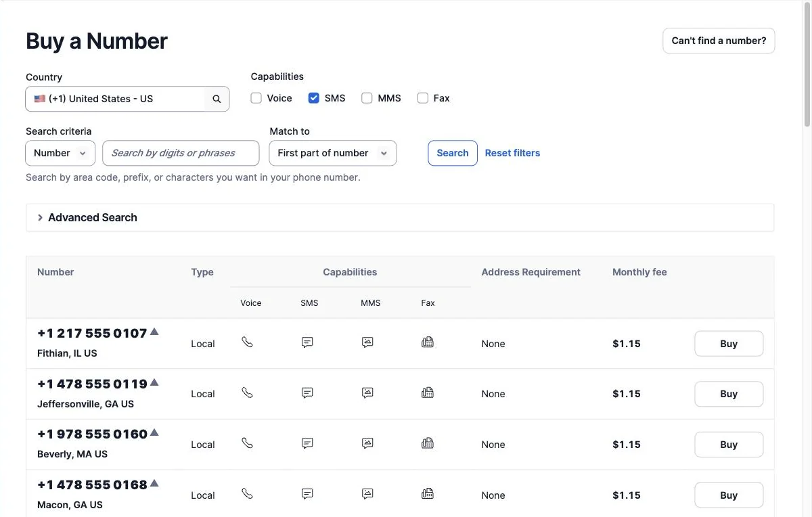812x517 pixels.
Task: Enable the Voice capability checkbox
Action: pos(256,98)
